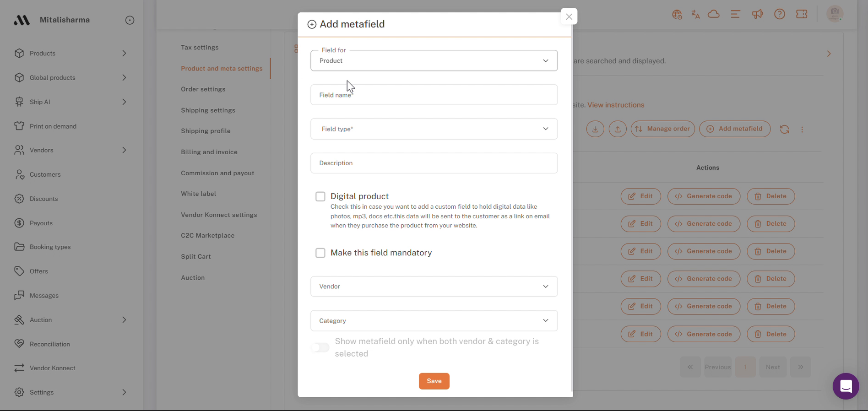Image resolution: width=868 pixels, height=411 pixels.
Task: Click the Booking types folder icon
Action: 19,247
